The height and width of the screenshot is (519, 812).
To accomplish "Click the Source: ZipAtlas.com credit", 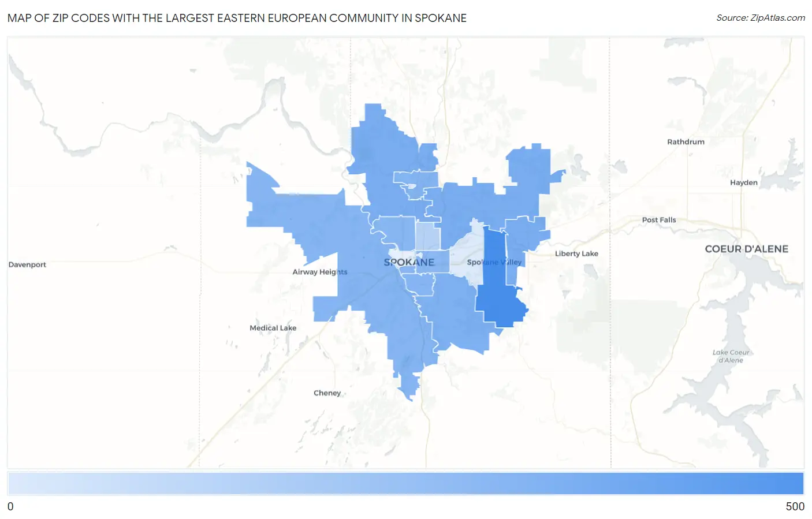I will 761,18.
